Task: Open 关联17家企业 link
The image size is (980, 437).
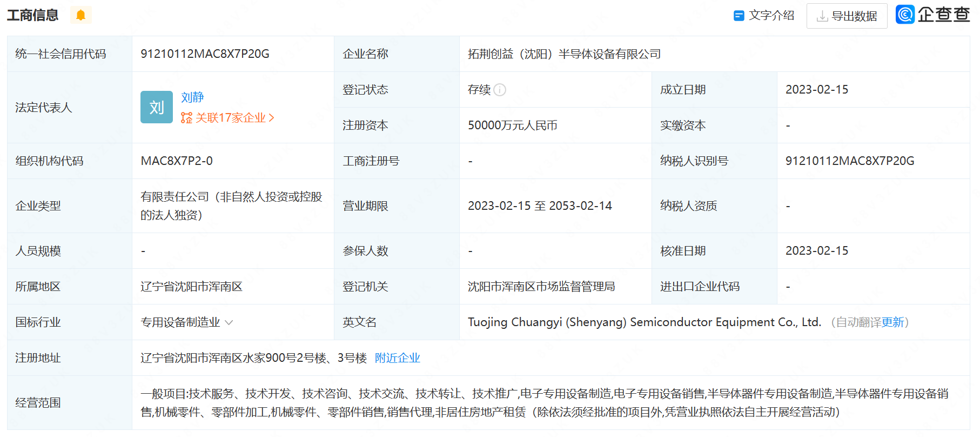Action: tap(231, 118)
